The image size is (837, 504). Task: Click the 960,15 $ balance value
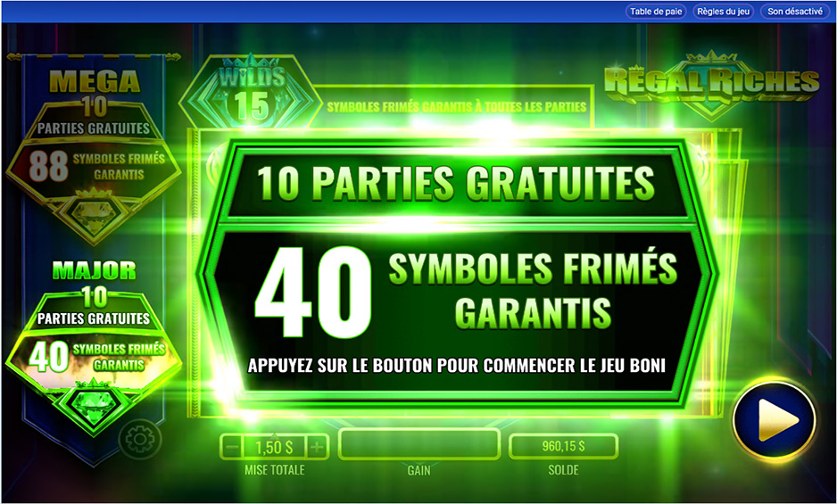click(x=563, y=446)
